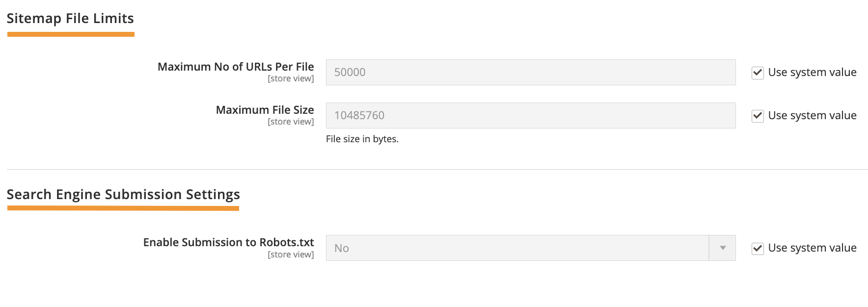Click the store view label under Maximum File Size
Viewport: 868px width, 307px height.
[x=291, y=122]
